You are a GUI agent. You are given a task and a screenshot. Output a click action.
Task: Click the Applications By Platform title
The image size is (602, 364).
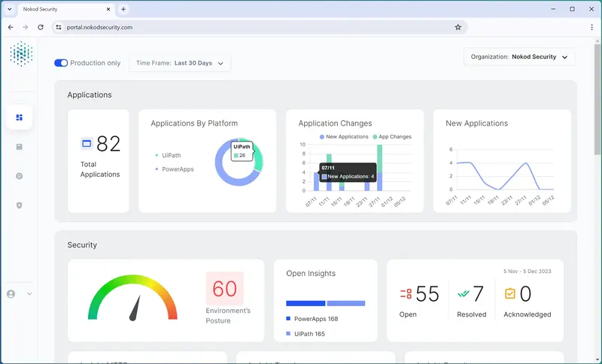194,123
